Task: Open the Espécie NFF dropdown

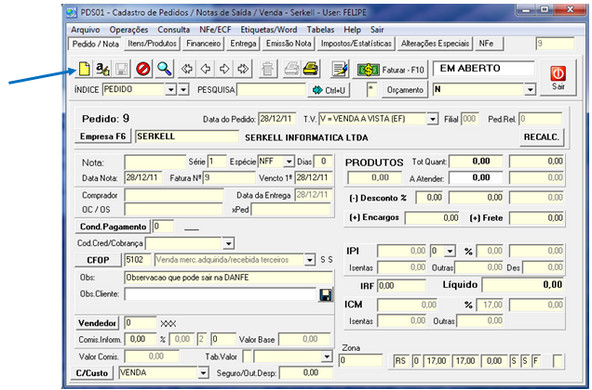Action: [x=289, y=162]
